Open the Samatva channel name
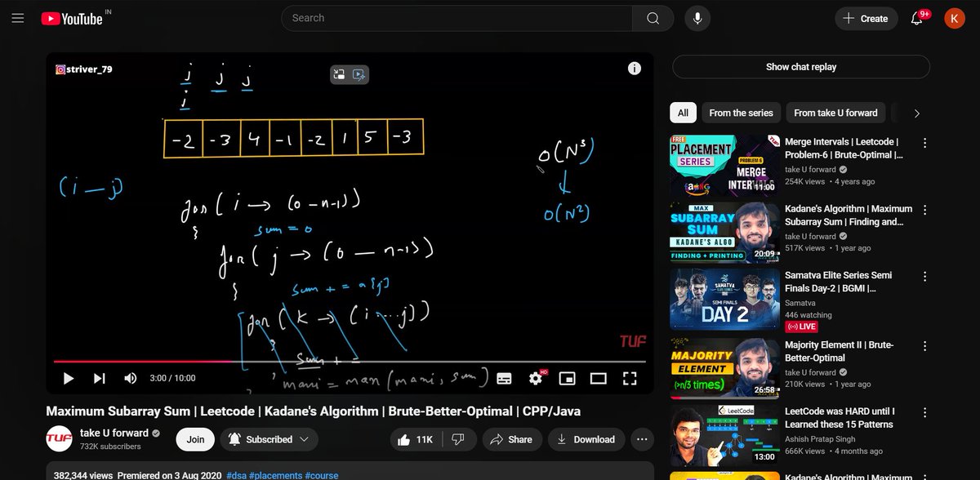 802,302
